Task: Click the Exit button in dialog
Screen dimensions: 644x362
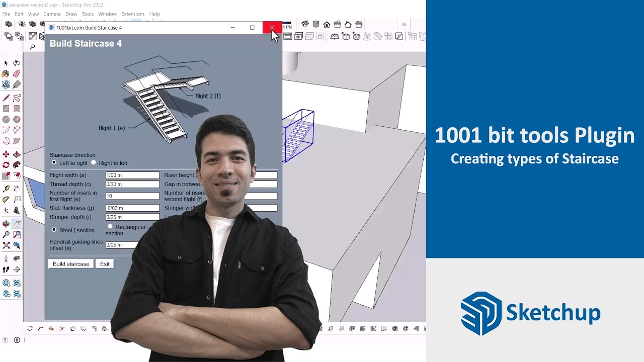Action: (105, 264)
